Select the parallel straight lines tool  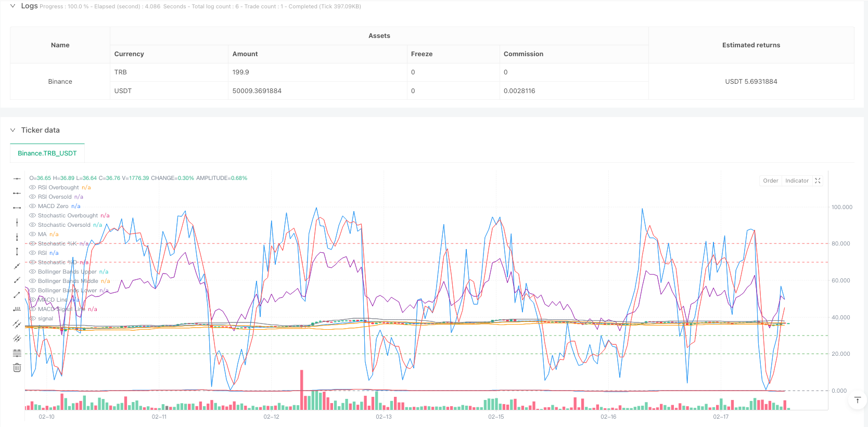point(17,339)
